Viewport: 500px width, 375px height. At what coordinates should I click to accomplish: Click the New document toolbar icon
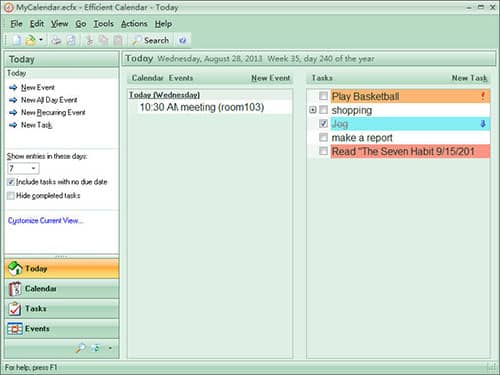pyautogui.click(x=17, y=40)
